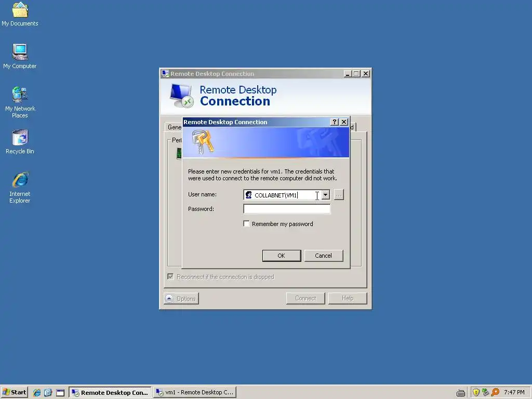Cancel the credentials dialog

(x=323, y=256)
